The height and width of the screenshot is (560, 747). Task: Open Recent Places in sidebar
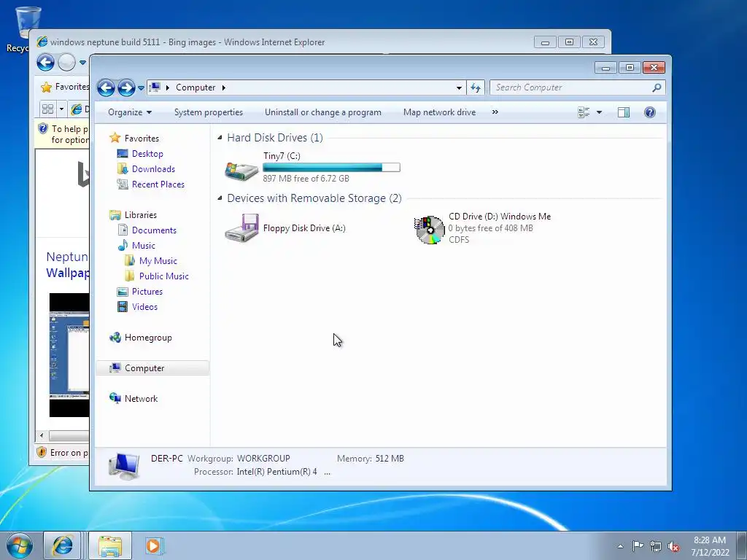pos(158,184)
